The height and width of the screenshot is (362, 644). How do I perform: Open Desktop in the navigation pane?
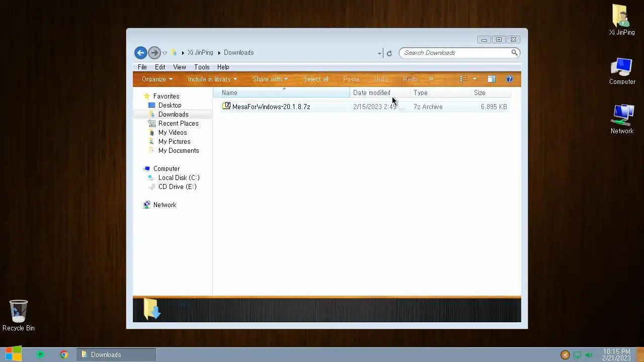(x=170, y=105)
